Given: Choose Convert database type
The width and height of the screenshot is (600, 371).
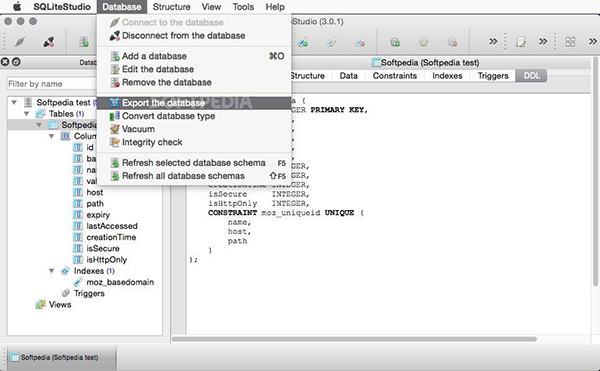Looking at the screenshot, I should 194,116.
